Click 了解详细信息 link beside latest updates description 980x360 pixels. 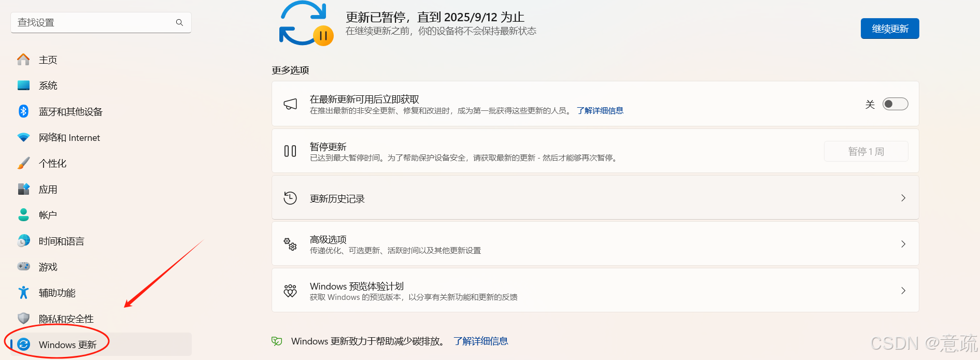[600, 110]
